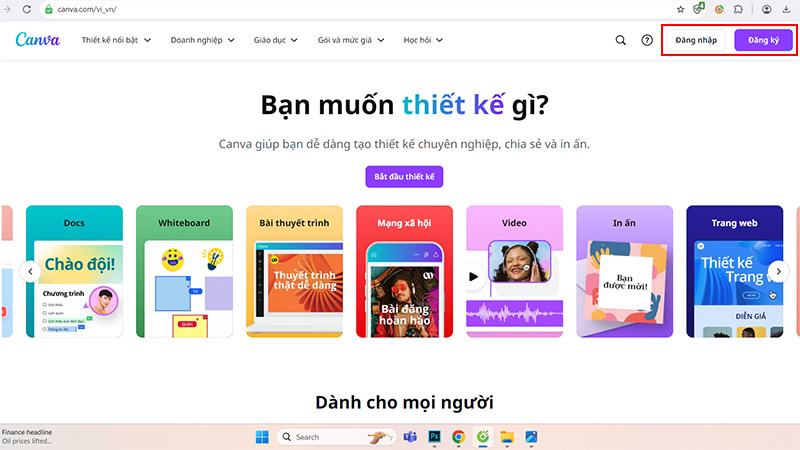Open the Whiteboard design card
This screenshot has height=450, width=800.
click(x=184, y=271)
